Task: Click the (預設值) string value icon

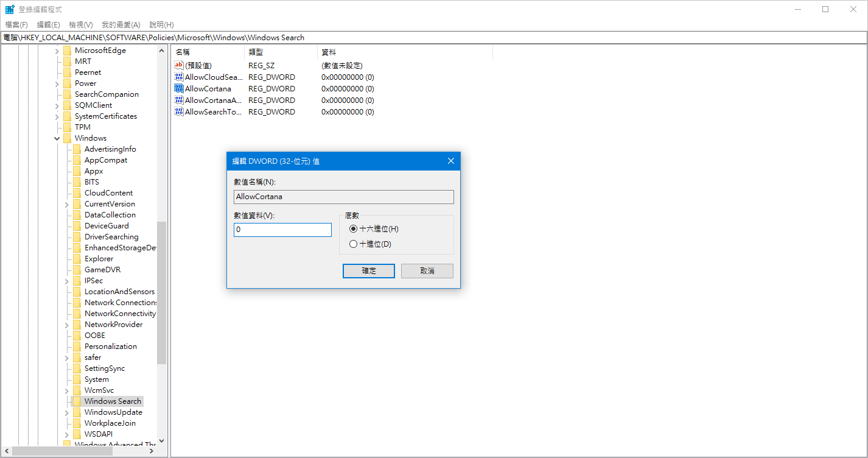Action: click(x=179, y=65)
